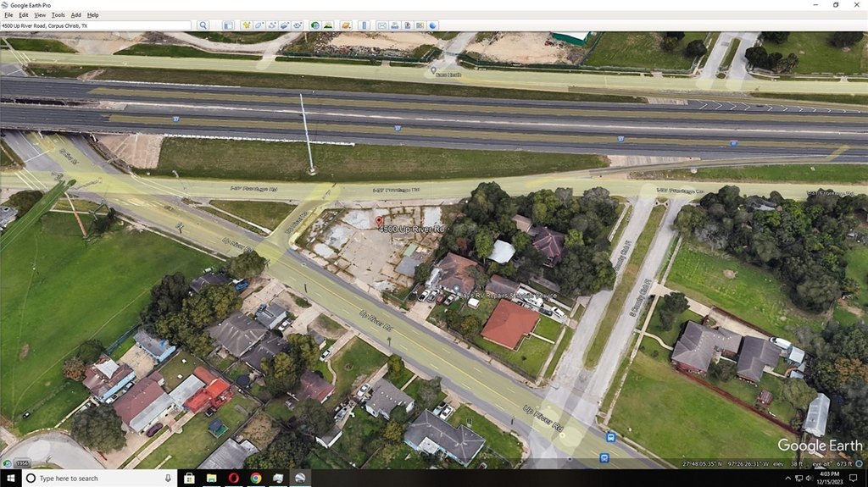Click the Add Image Overlay icon
This screenshot has height=487, width=868.
[285, 25]
